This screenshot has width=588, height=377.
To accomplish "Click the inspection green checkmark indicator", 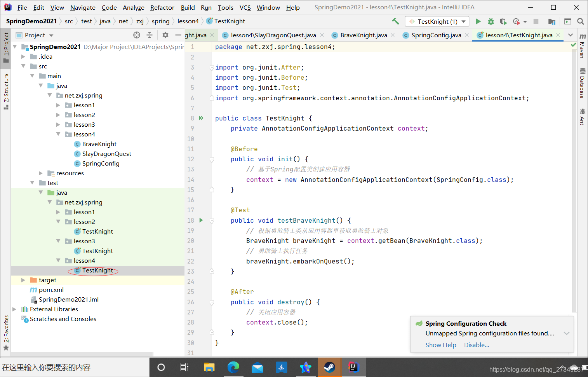I will tap(574, 45).
